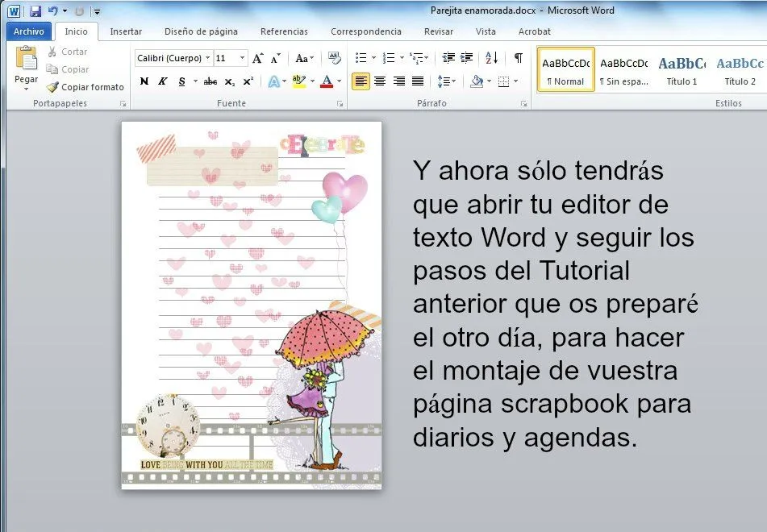767x532 pixels.
Task: Click the increase indent icon
Action: coord(467,58)
